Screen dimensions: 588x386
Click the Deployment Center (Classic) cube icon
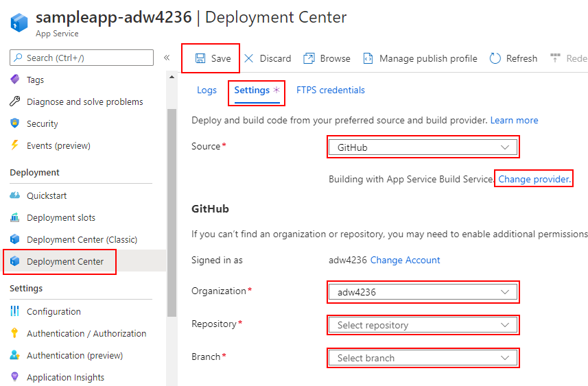[14, 239]
